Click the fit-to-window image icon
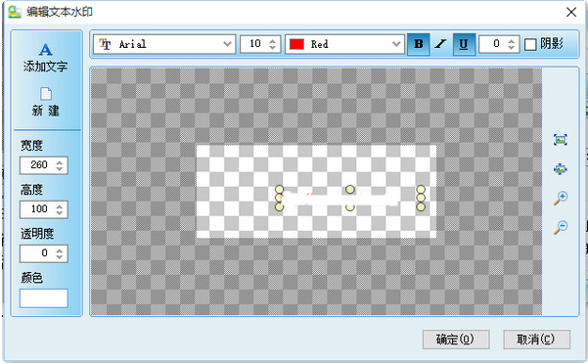This screenshot has height=364, width=588. coord(561,140)
